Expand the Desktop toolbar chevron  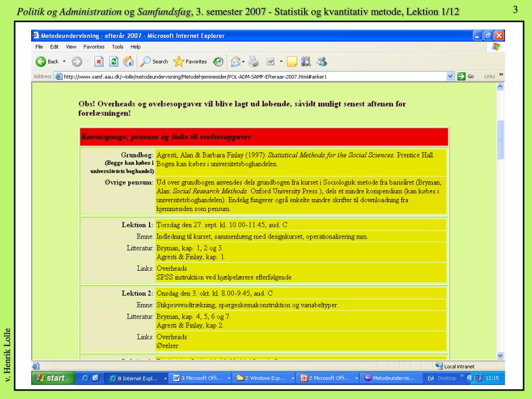462,376
